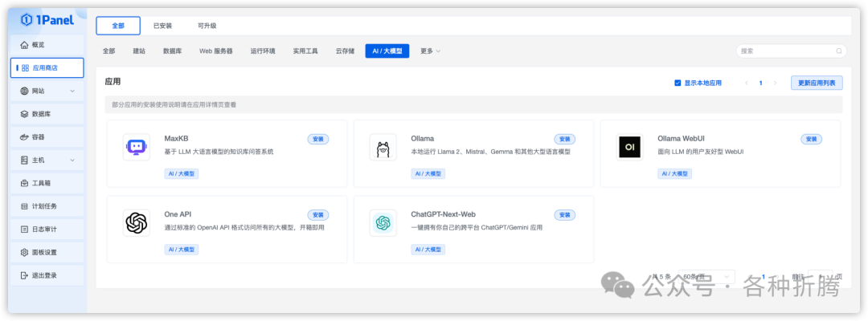
Task: Click the 应用 section heading
Action: (x=113, y=81)
